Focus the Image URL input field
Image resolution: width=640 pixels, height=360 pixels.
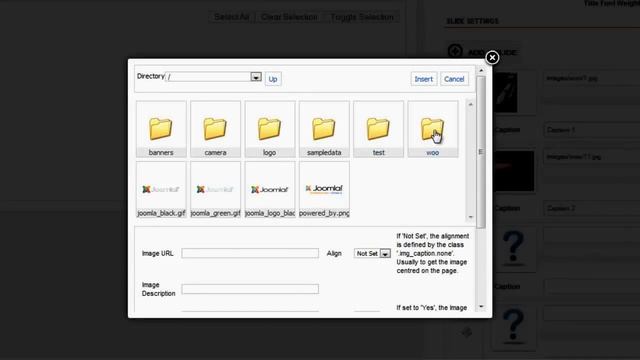tap(250, 253)
